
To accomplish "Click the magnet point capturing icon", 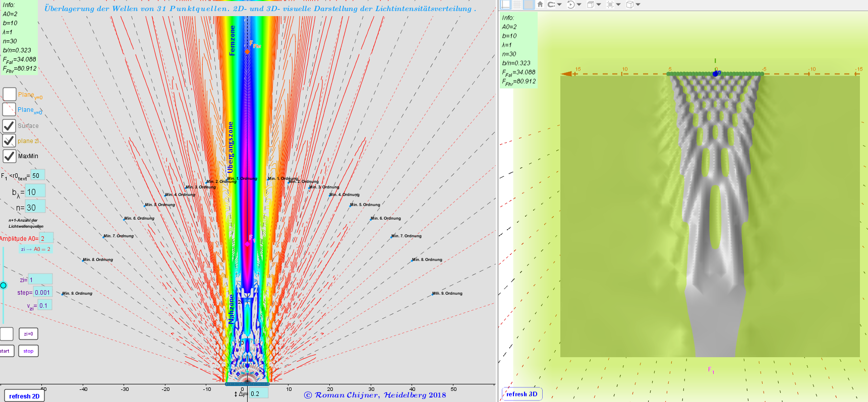I will pos(551,5).
